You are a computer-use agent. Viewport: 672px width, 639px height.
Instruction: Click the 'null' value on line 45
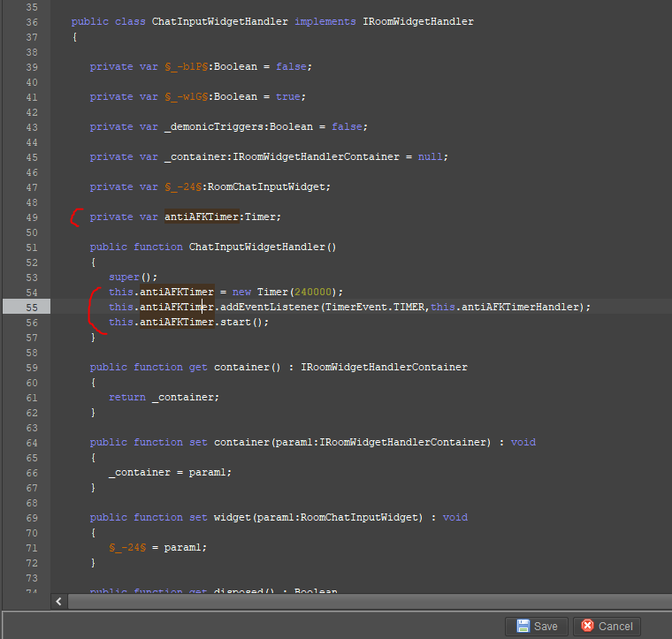[430, 157]
